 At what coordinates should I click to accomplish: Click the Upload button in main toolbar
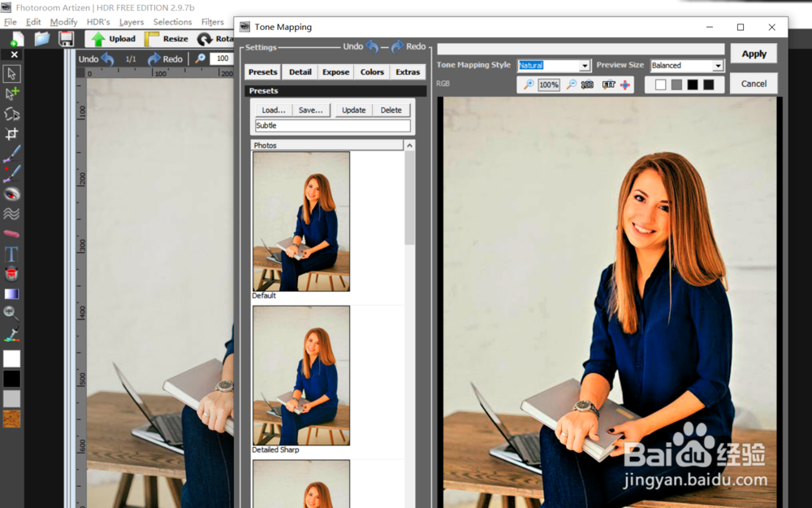(114, 39)
